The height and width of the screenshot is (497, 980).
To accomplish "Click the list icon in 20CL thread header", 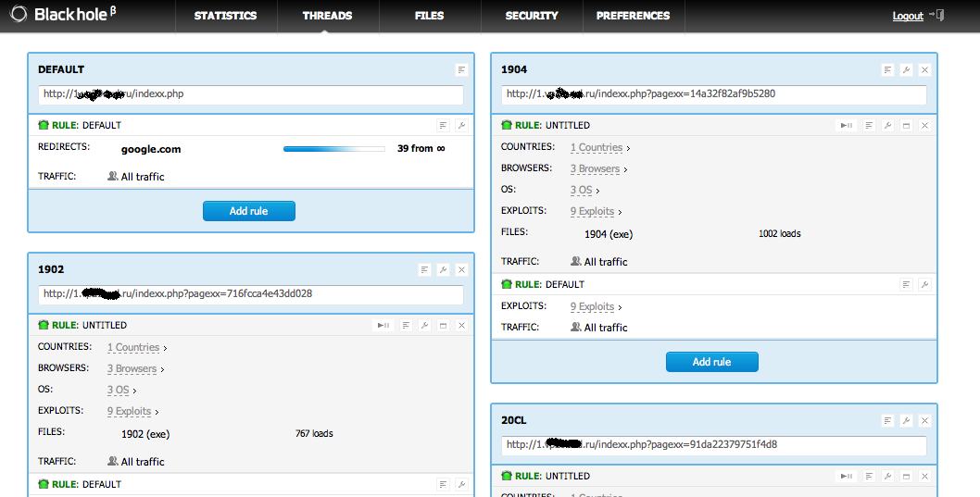I will [x=887, y=420].
